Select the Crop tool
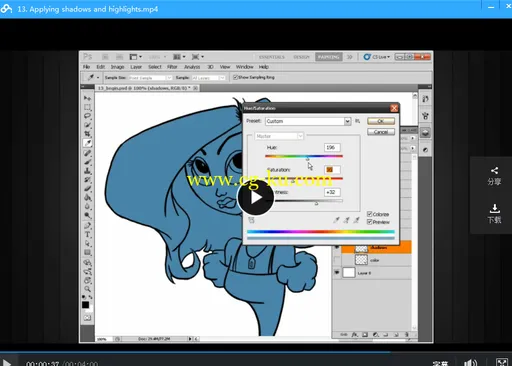This screenshot has height=366, width=512. point(88,134)
